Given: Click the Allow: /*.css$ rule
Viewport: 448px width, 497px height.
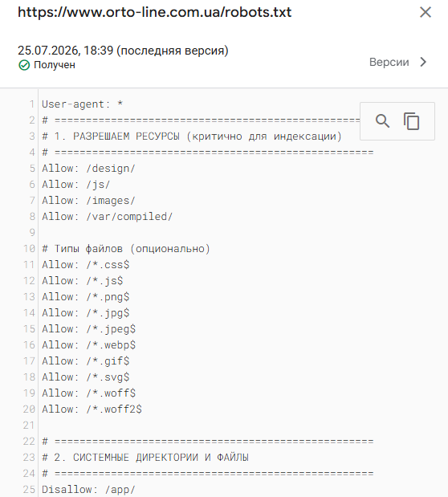Looking at the screenshot, I should 86,265.
